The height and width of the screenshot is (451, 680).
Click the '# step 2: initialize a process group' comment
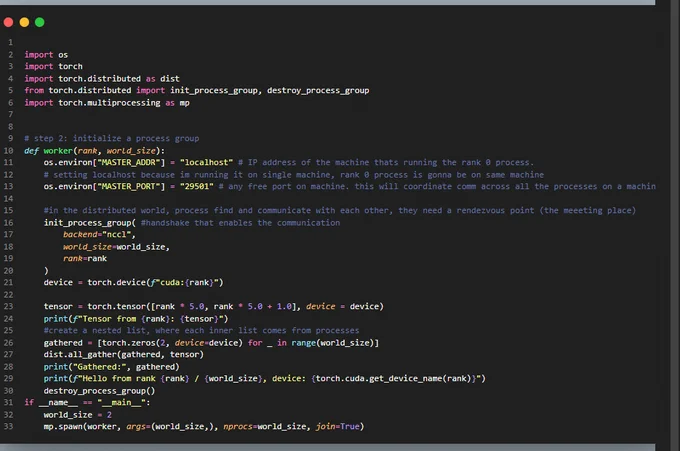tap(111, 138)
